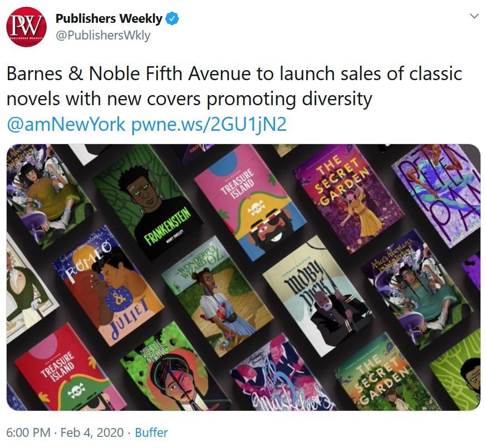This screenshot has width=486, height=448.
Task: Open the @amNewYork mention
Action: coord(66,124)
